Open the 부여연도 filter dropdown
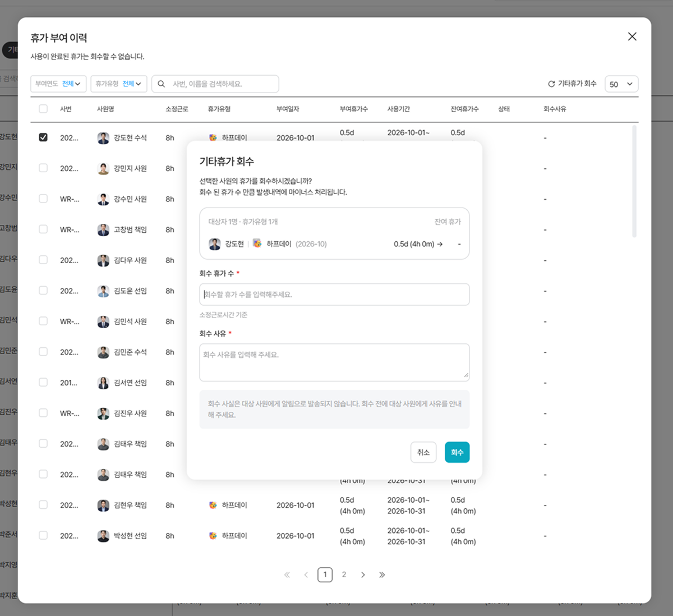This screenshot has width=673, height=616. [58, 84]
